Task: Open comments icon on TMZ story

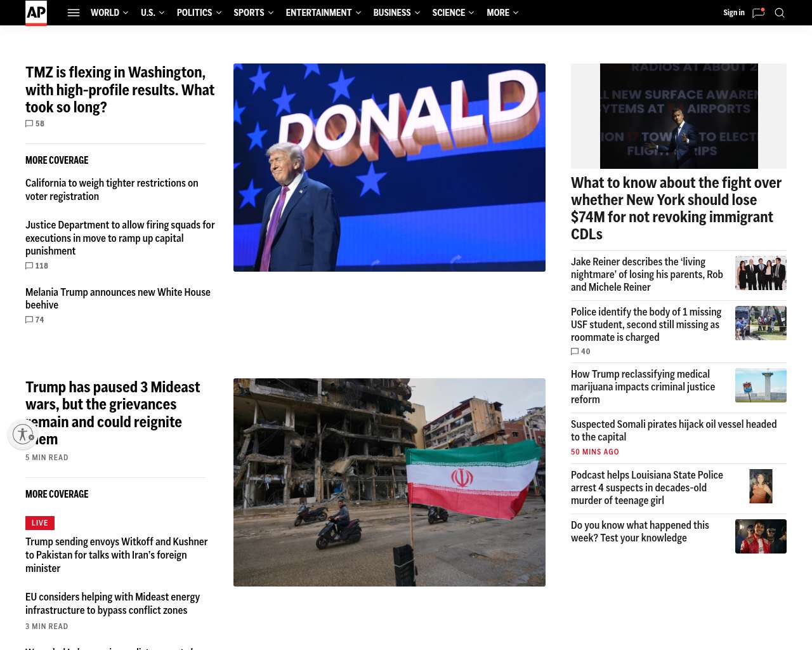Action: (29, 124)
